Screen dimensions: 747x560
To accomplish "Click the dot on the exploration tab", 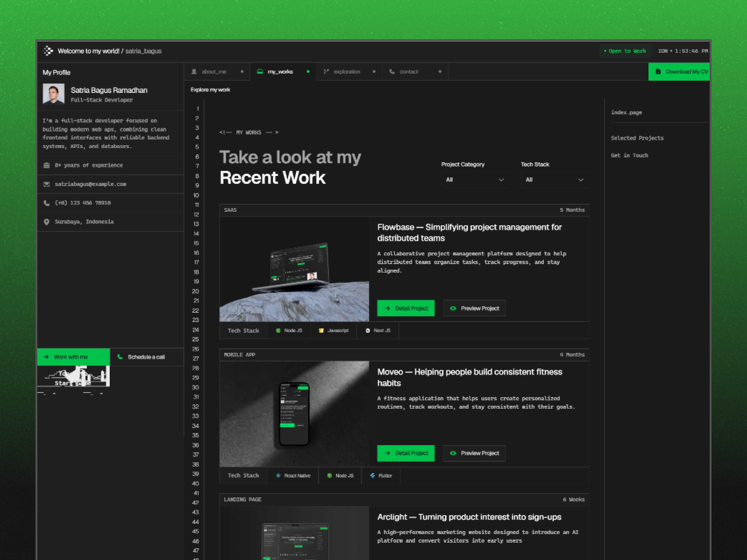I will tap(374, 71).
